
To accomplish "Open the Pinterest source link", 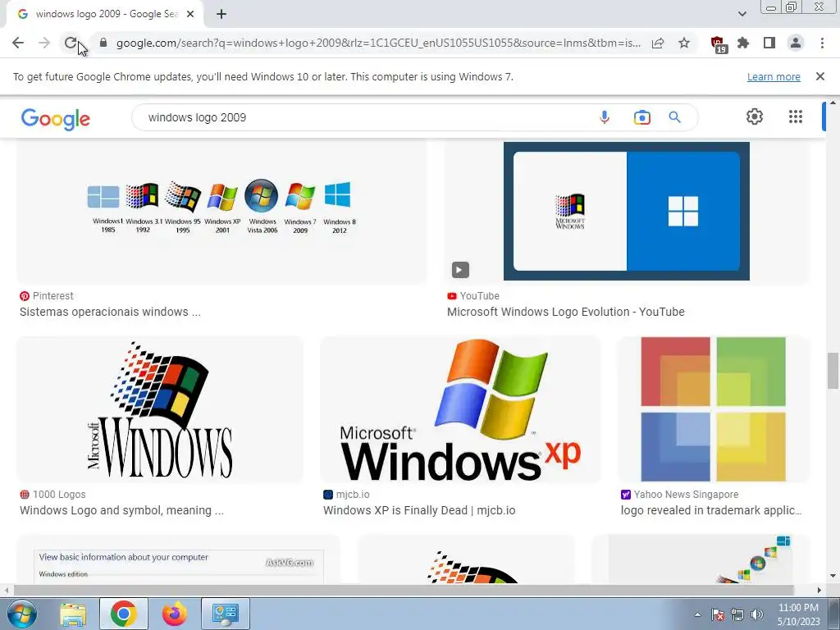I will pyautogui.click(x=47, y=295).
